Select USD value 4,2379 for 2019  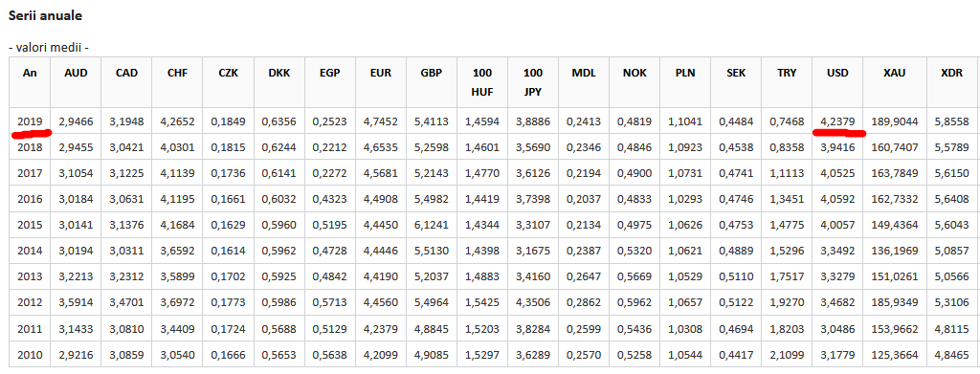836,121
